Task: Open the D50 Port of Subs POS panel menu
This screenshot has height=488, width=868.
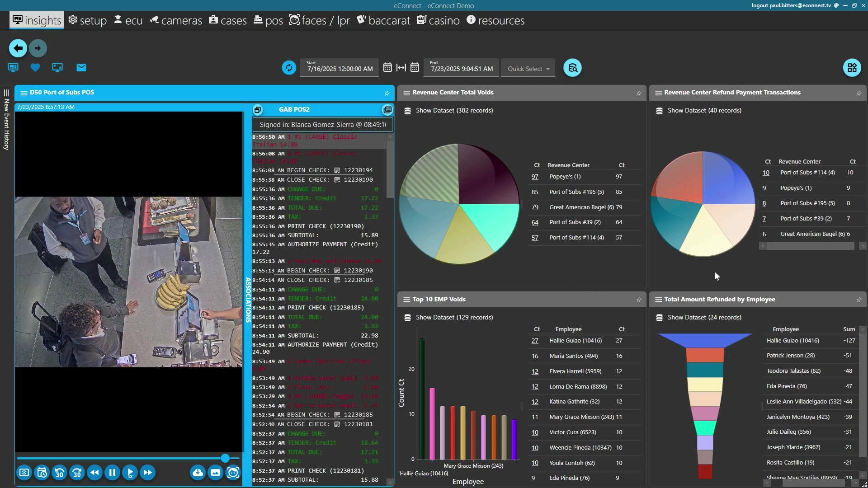Action: tap(24, 93)
